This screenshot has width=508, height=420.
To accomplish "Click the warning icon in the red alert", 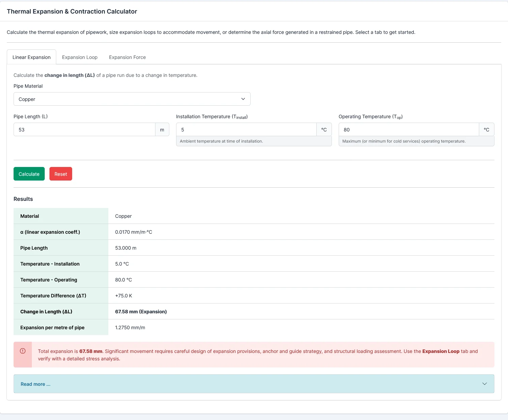I will pos(23,351).
